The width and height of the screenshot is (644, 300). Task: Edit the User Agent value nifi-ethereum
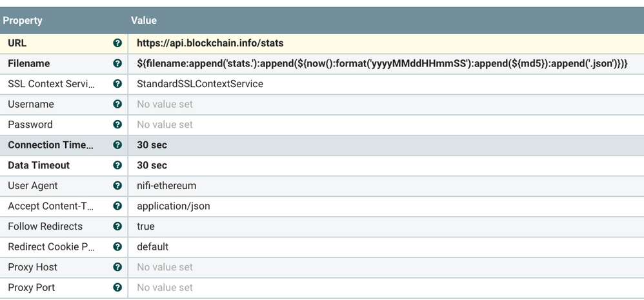(x=166, y=186)
